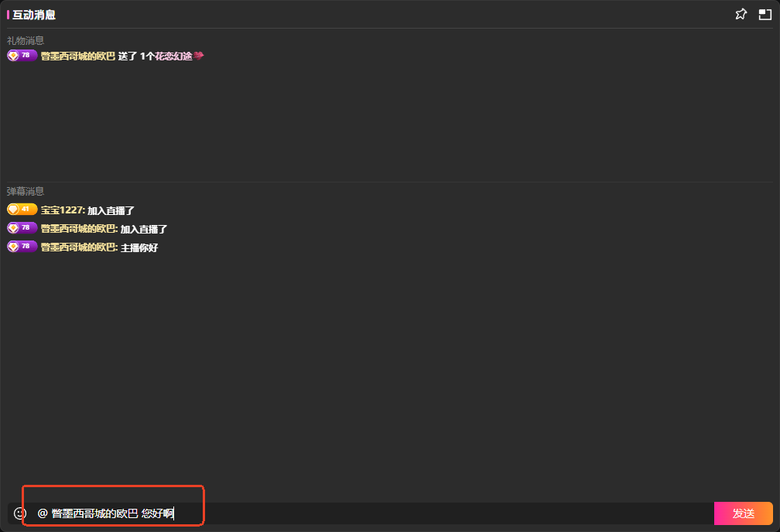Image resolution: width=780 pixels, height=532 pixels.
Task: Click the 礼物消息 section header
Action: click(26, 40)
